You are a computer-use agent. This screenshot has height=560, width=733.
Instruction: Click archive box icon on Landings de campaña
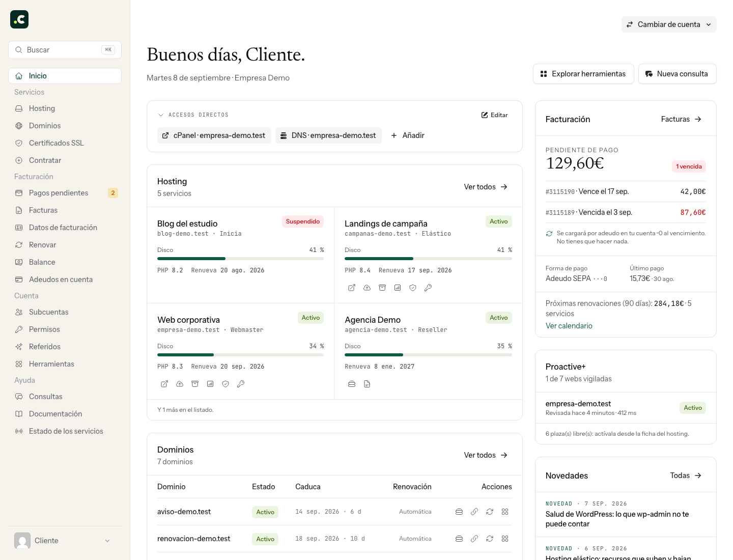point(382,288)
